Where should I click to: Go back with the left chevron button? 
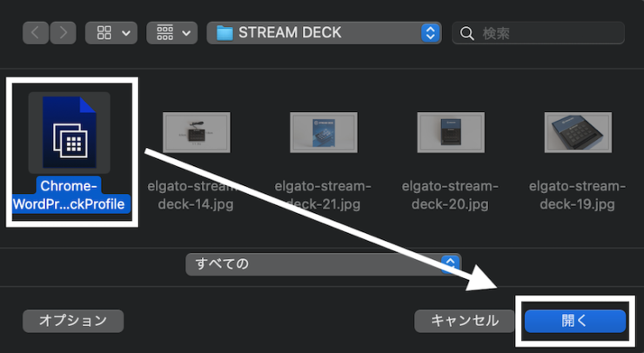tap(36, 33)
